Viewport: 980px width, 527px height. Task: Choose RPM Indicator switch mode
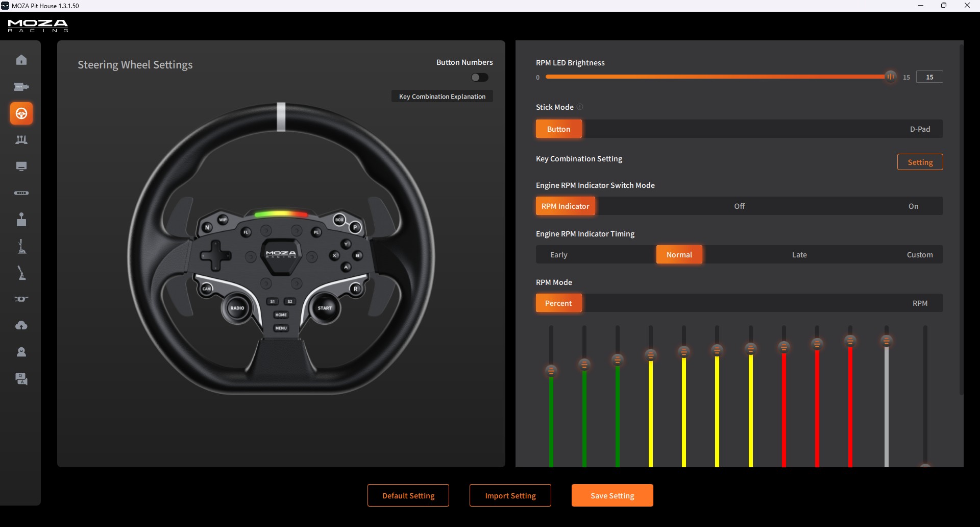(x=566, y=206)
